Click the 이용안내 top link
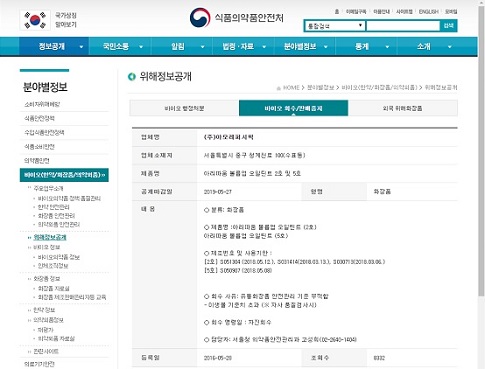Viewport: 485px width, 369px height. click(381, 12)
